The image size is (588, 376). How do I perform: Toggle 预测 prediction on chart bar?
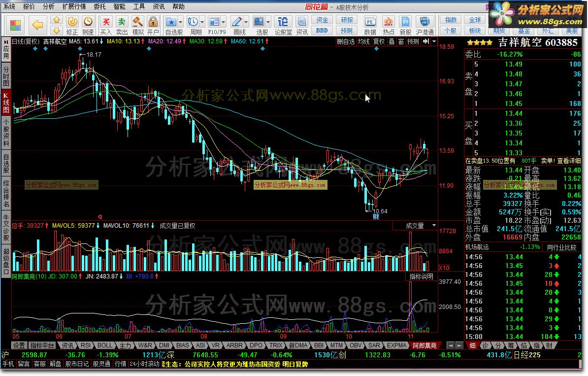coord(413,41)
